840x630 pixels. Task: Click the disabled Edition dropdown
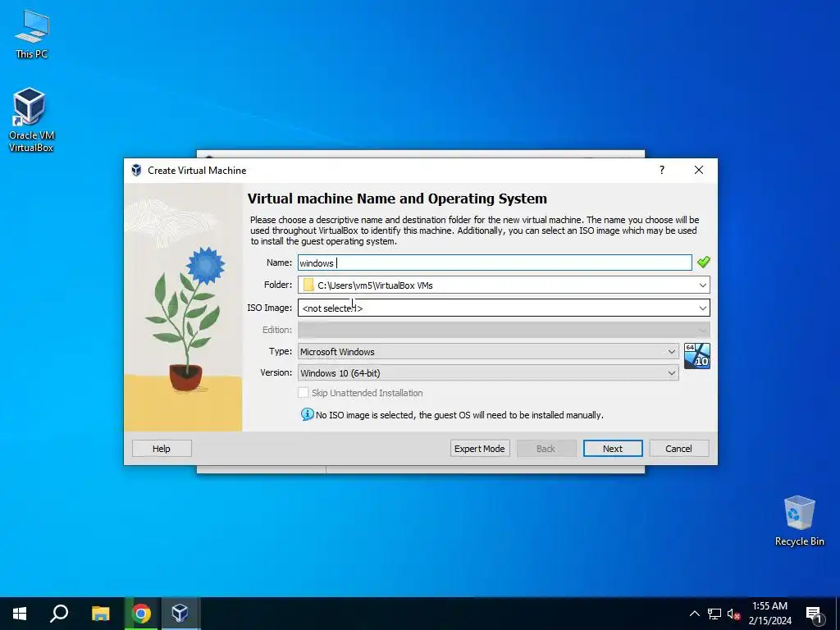[x=504, y=330]
